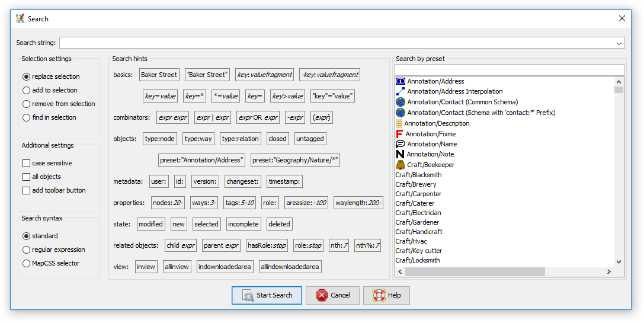
Task: Click the Annotation/Address preset icon
Action: (x=400, y=81)
